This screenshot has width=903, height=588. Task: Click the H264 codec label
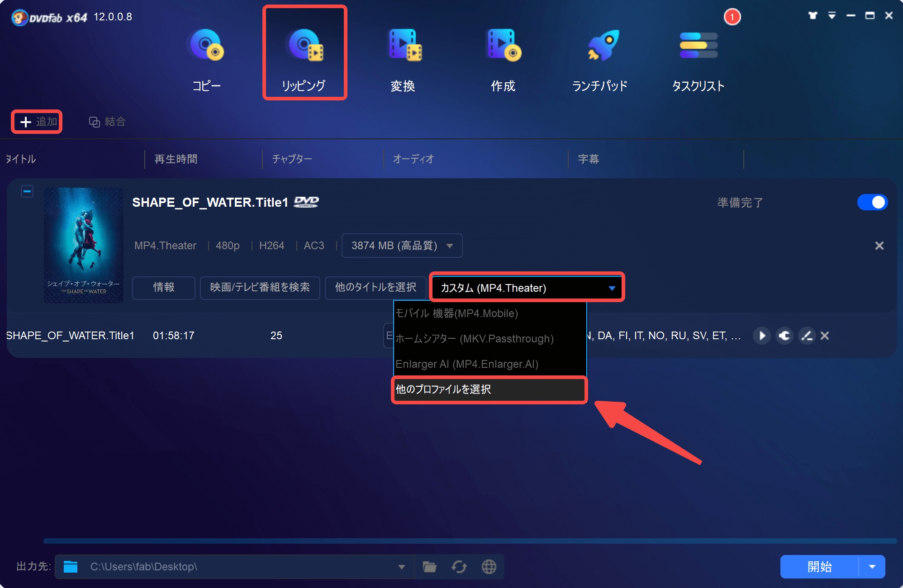pyautogui.click(x=271, y=246)
